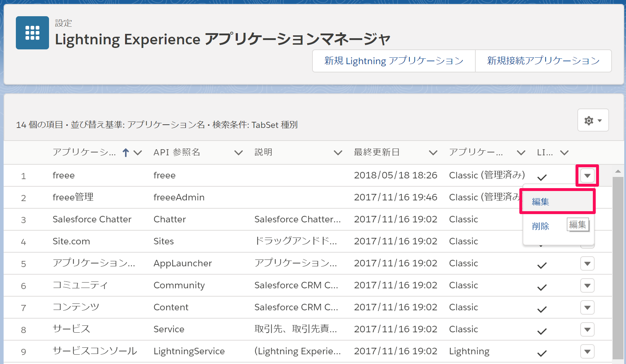
Task: Select the Site.com application name cell
Action: [x=71, y=241]
